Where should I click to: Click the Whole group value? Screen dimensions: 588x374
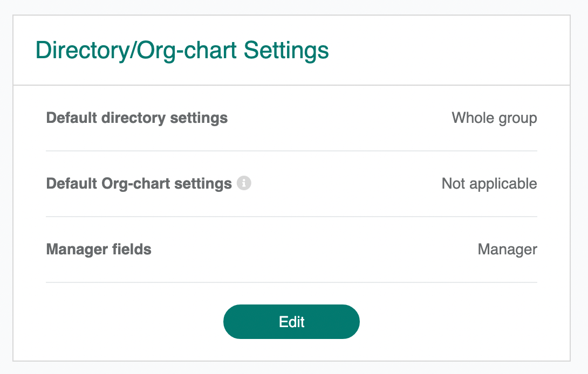494,118
